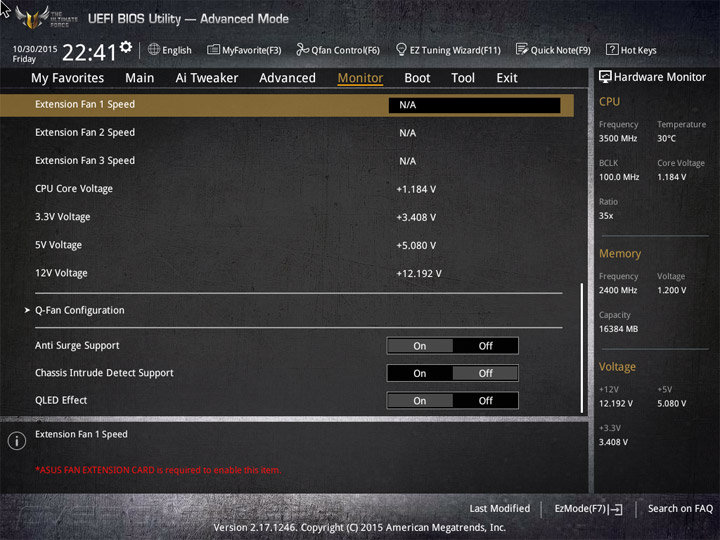Click the 16384 MB capacity value
The height and width of the screenshot is (540, 720).
[618, 329]
